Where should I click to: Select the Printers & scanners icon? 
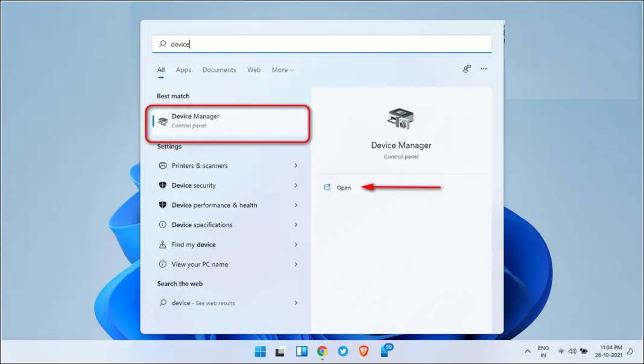[x=162, y=165]
